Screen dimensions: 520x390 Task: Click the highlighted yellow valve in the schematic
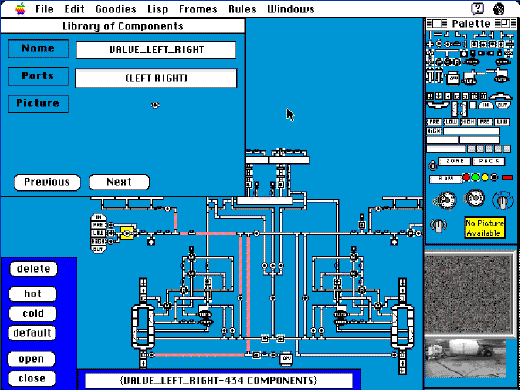point(127,233)
